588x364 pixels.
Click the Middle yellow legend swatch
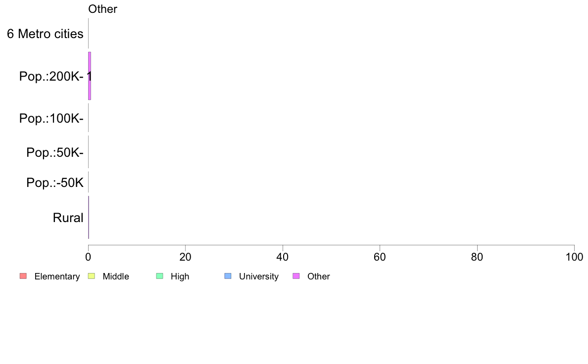coord(91,276)
